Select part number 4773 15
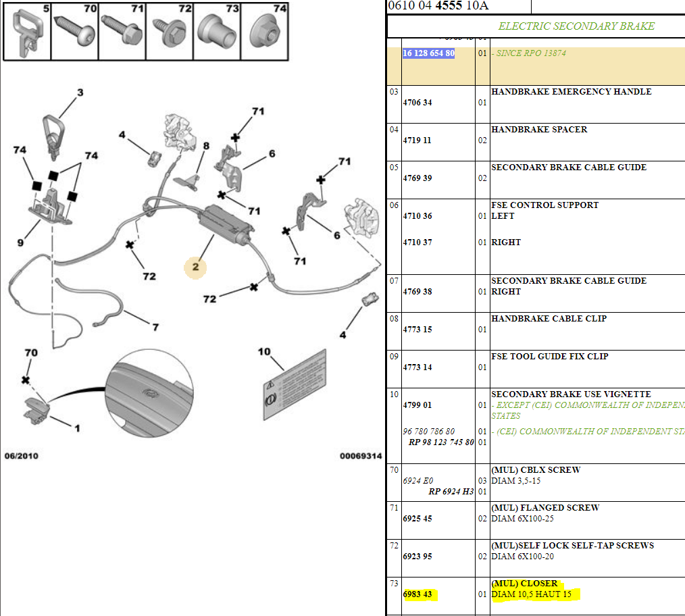 pyautogui.click(x=417, y=330)
